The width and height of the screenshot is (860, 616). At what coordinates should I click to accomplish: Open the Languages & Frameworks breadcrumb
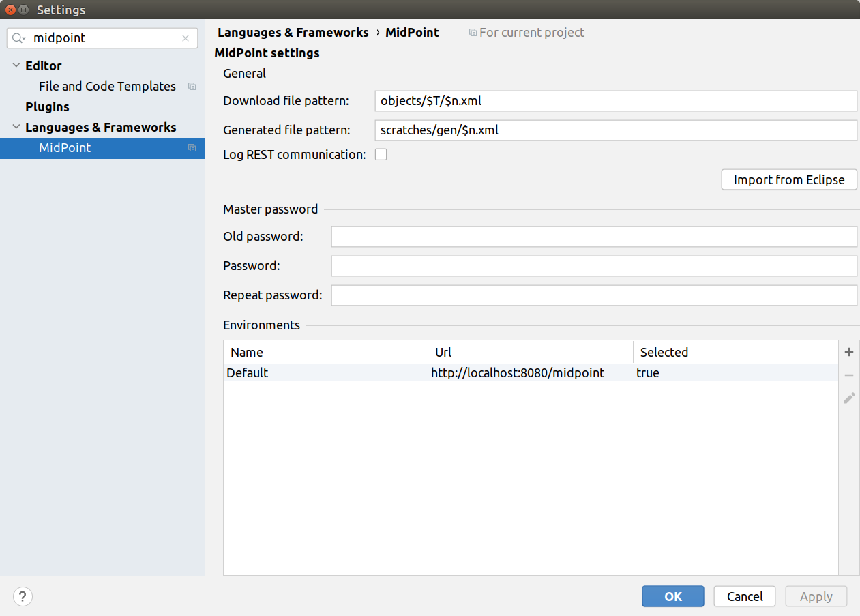coord(293,32)
